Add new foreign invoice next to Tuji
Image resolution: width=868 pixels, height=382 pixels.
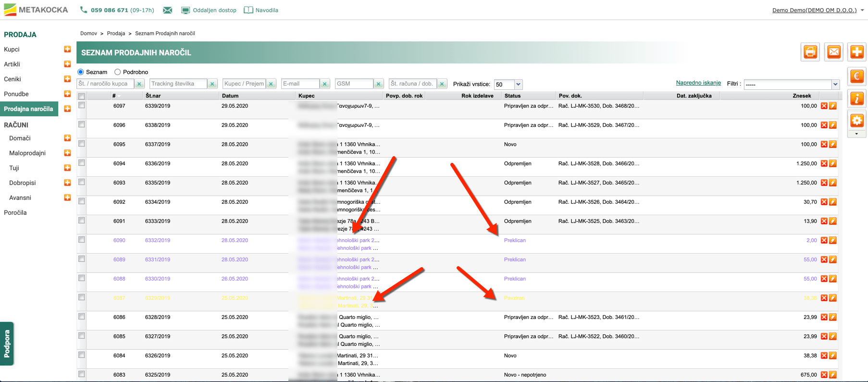click(x=67, y=168)
